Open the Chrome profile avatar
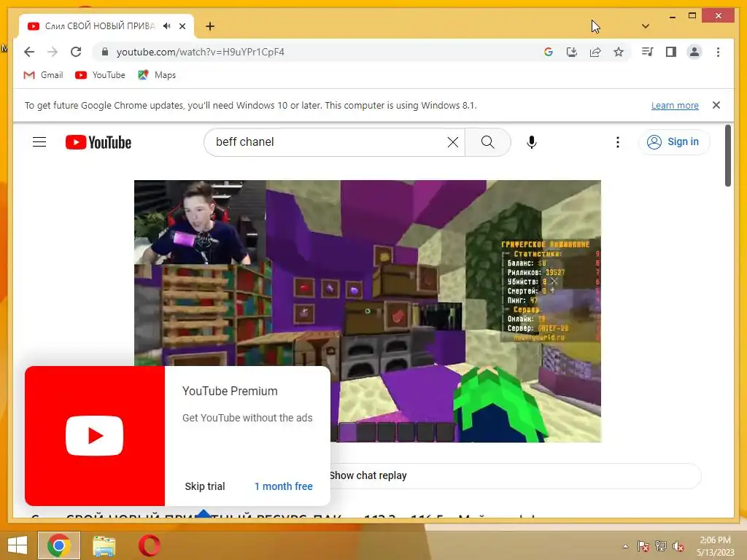Image resolution: width=747 pixels, height=560 pixels. click(694, 52)
